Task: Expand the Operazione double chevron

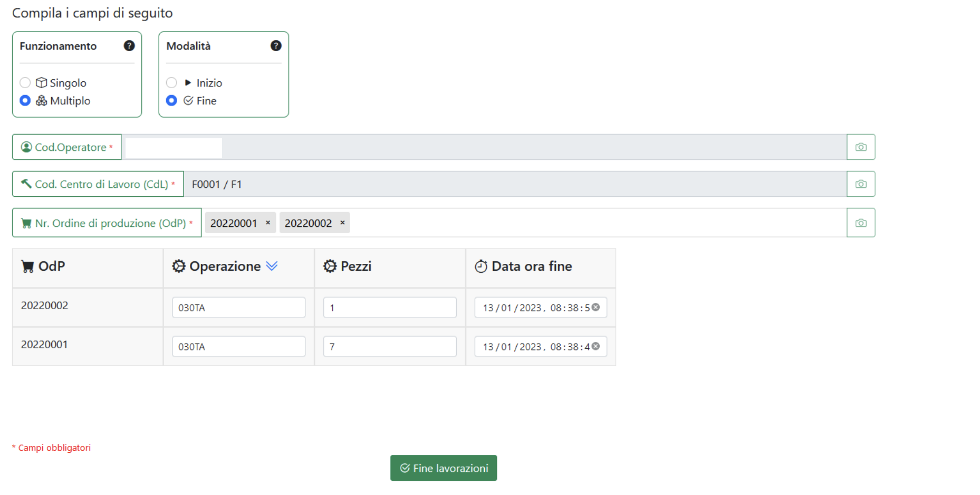Action: 272,266
